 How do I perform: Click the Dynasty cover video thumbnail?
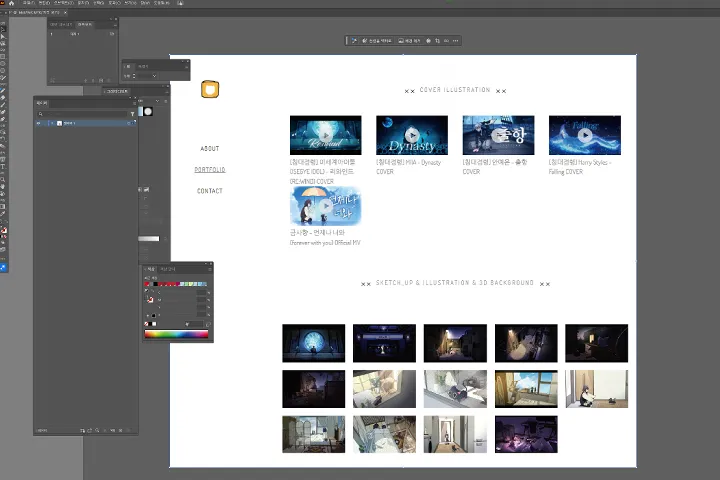point(412,135)
